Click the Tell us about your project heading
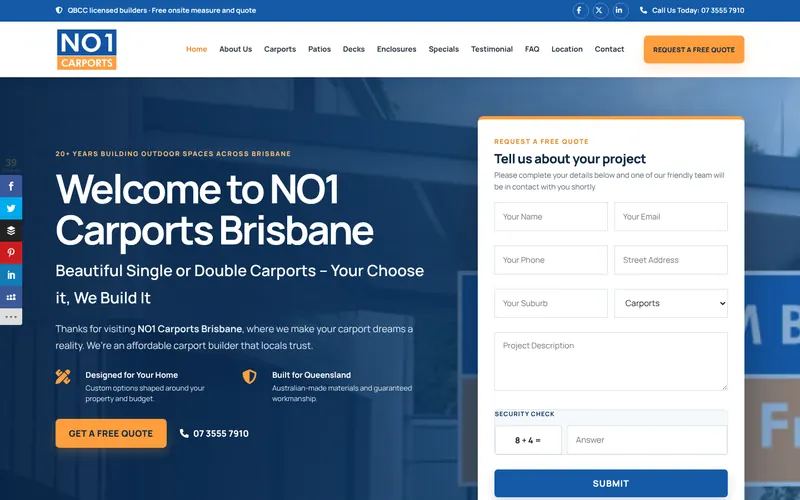The width and height of the screenshot is (800, 500). (570, 159)
